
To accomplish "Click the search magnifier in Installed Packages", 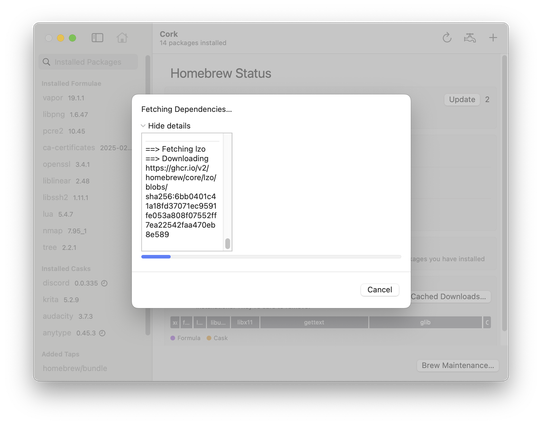I will [46, 62].
